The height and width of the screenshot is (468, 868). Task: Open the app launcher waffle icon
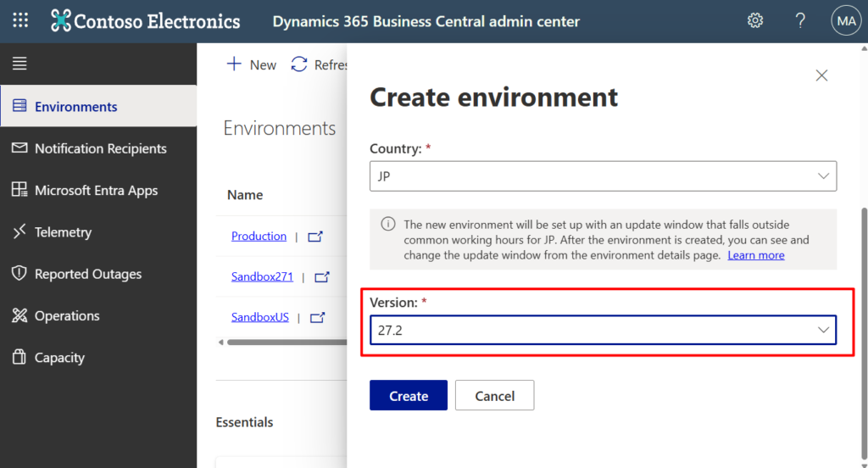[x=20, y=21]
